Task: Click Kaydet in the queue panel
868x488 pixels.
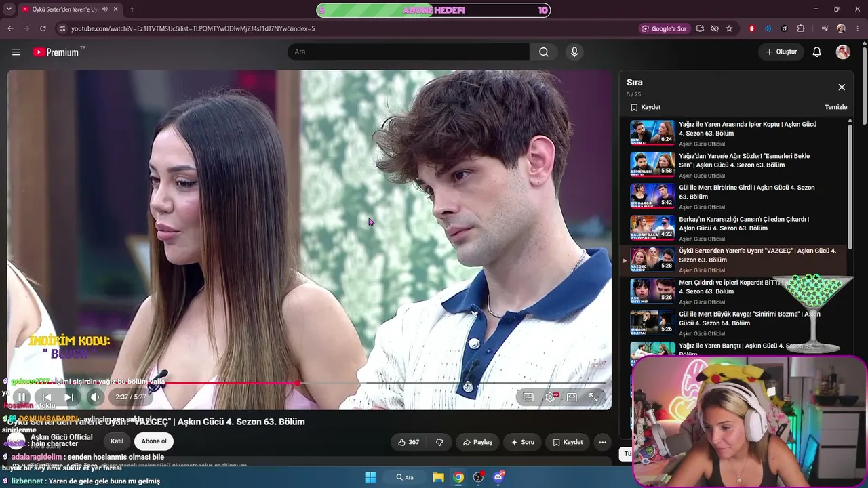Action: pos(646,107)
